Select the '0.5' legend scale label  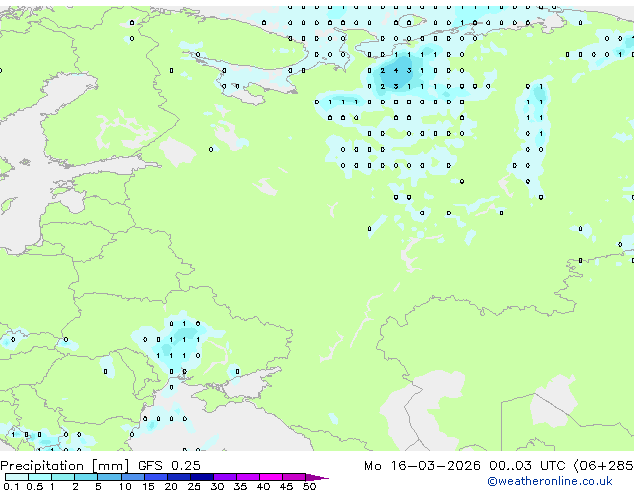click(34, 486)
